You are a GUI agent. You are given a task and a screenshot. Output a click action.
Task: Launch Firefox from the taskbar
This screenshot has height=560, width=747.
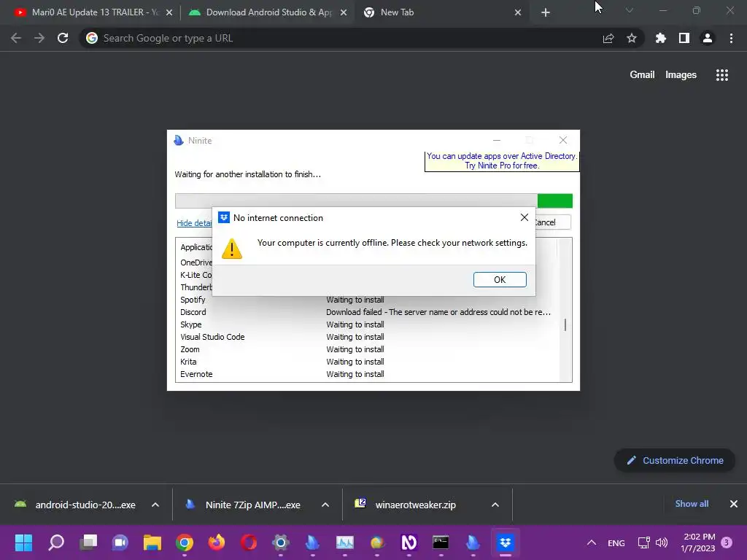(x=216, y=542)
